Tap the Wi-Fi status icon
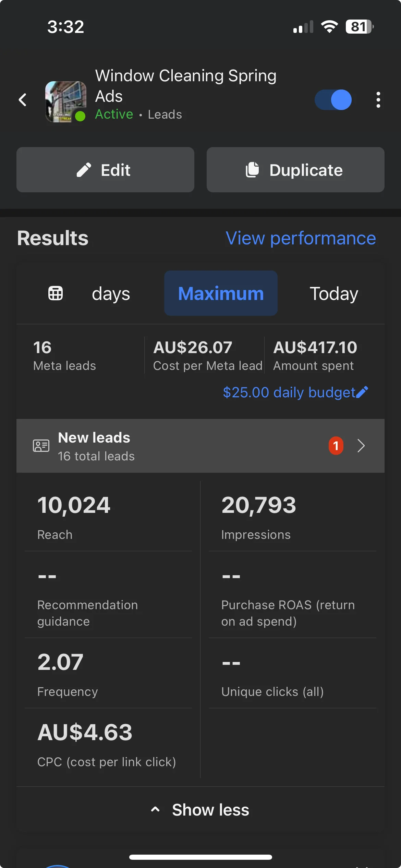This screenshot has width=401, height=868. click(329, 27)
